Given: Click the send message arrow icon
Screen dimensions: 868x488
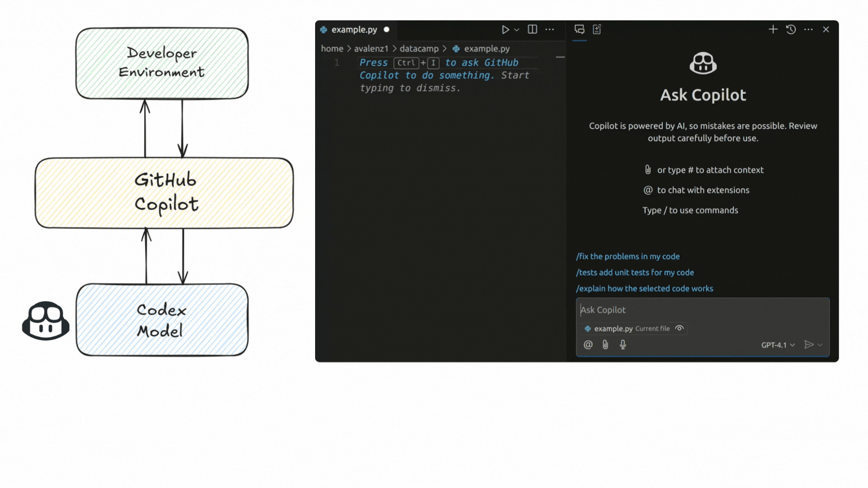Looking at the screenshot, I should (809, 345).
